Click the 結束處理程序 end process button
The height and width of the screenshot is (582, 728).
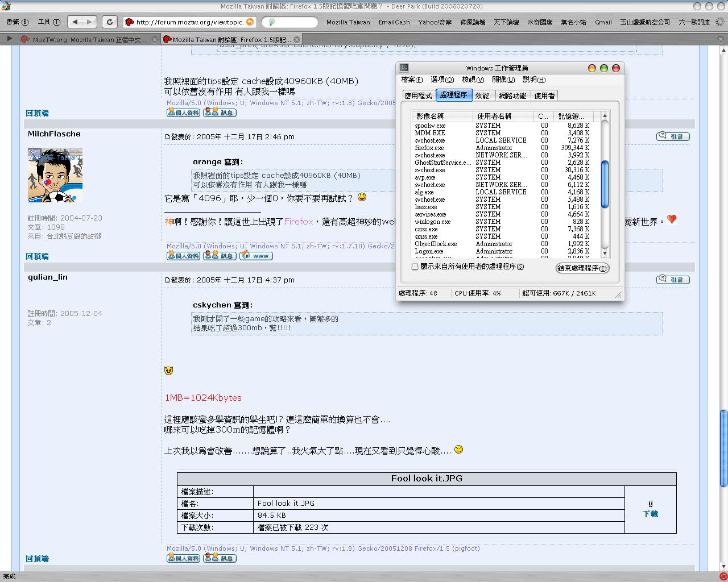(x=582, y=268)
